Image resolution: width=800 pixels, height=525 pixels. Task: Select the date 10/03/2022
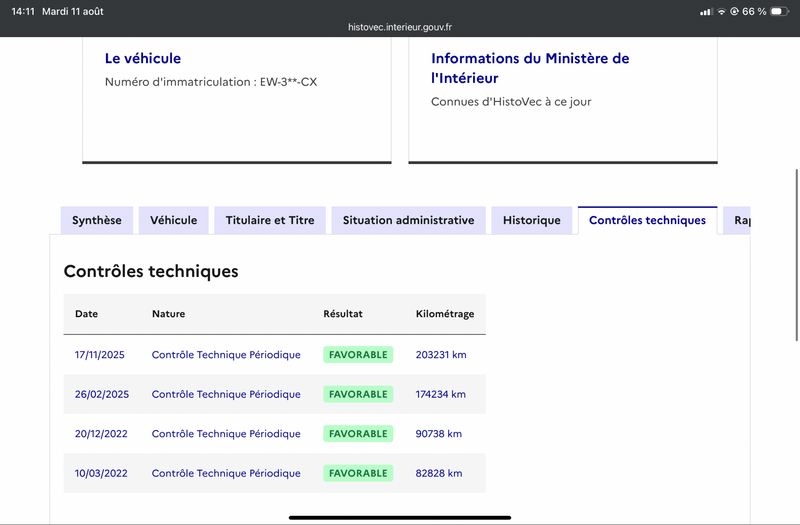point(101,473)
